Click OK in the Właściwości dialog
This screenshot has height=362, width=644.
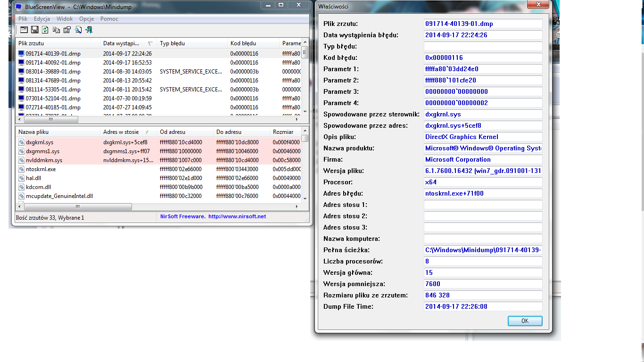525,321
